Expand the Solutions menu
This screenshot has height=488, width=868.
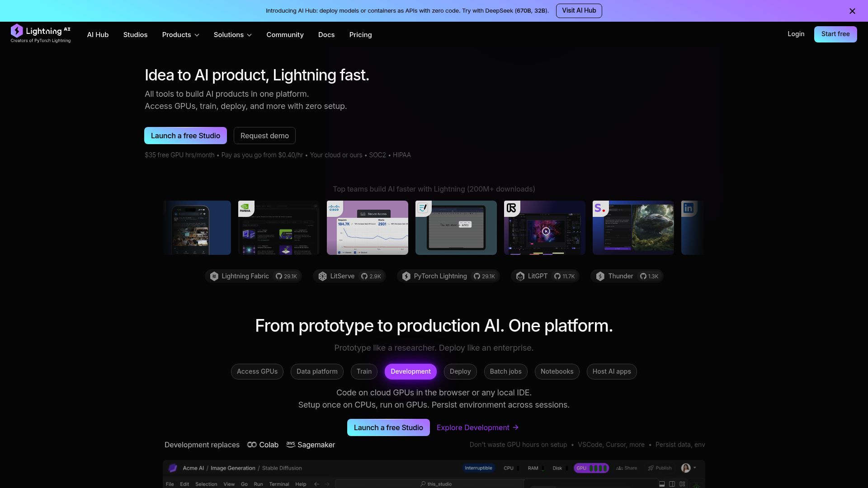point(232,35)
